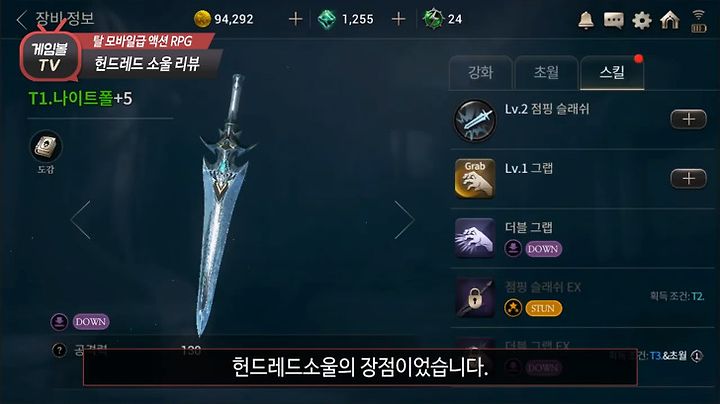
Task: Add gold using the plus beside 94,292
Action: 295,19
